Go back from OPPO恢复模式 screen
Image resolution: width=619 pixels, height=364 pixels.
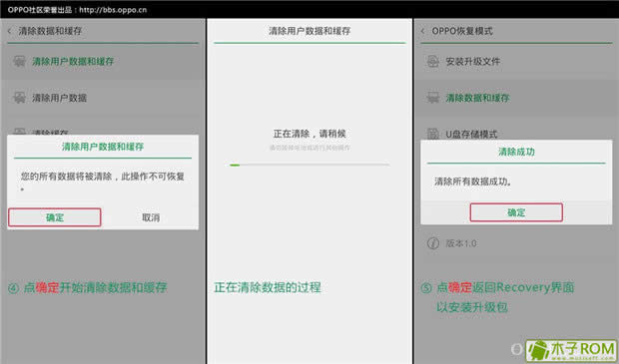click(423, 31)
